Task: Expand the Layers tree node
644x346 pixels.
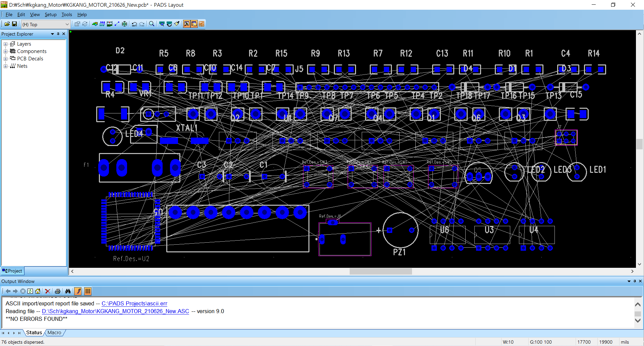Action: [5, 44]
